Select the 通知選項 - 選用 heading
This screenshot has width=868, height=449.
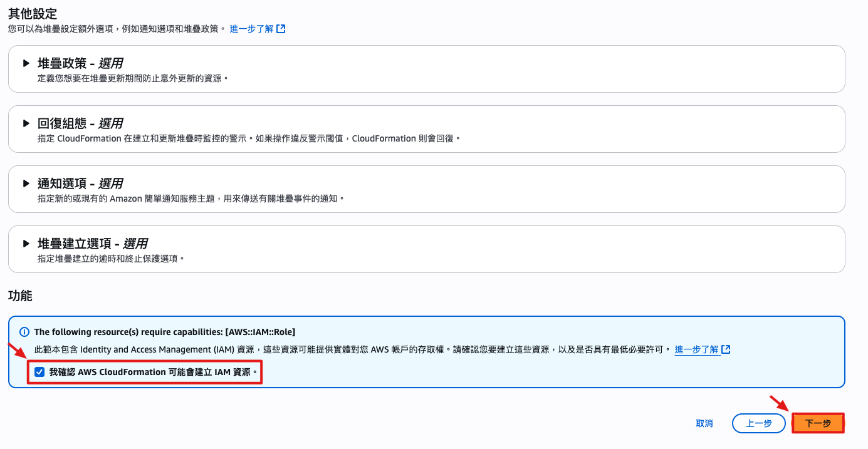point(80,183)
